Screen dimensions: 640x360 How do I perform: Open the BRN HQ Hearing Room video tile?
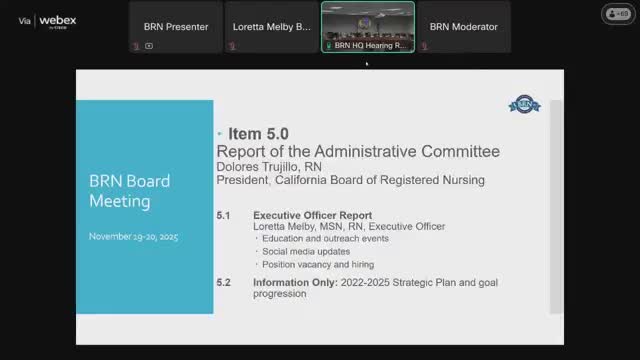(368, 27)
